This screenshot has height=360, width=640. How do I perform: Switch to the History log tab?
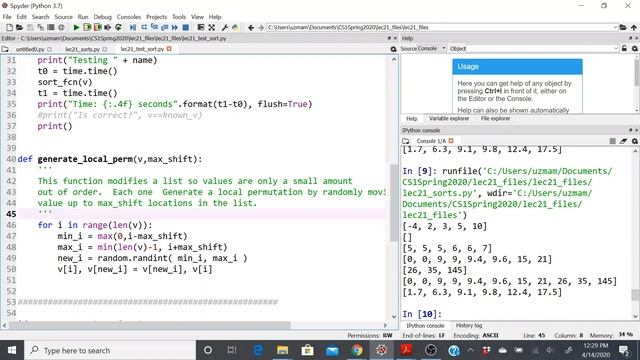469,325
